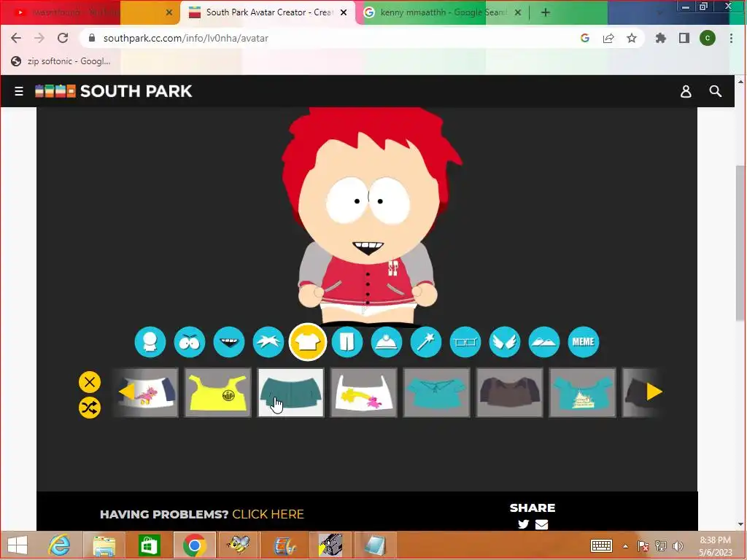Launch Internet Explorer from taskbar
747x560 pixels.
(x=60, y=545)
